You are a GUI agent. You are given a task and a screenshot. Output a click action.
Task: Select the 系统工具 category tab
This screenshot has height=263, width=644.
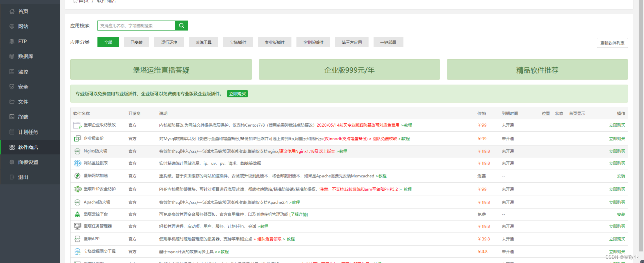[x=204, y=42]
